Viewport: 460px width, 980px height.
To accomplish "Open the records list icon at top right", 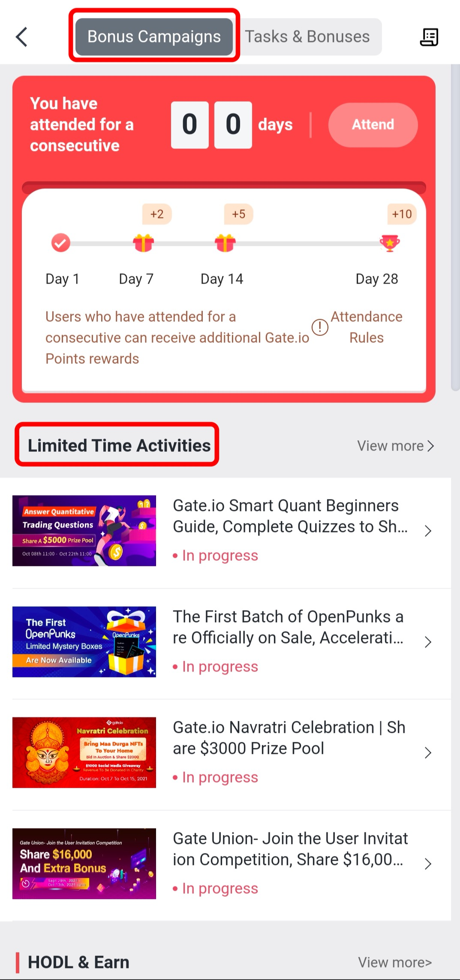I will [x=429, y=37].
